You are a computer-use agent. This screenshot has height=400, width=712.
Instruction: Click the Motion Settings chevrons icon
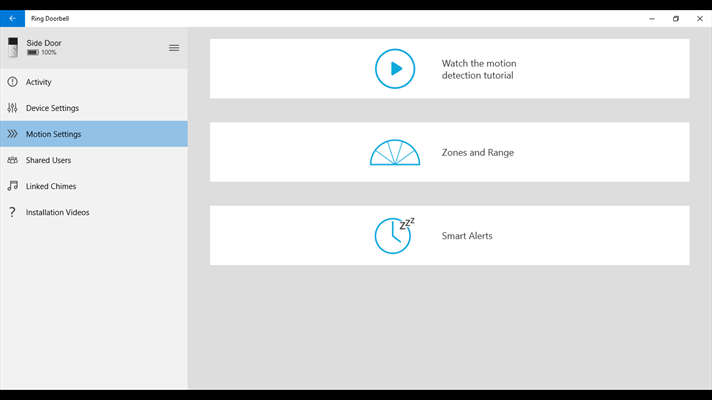(12, 134)
